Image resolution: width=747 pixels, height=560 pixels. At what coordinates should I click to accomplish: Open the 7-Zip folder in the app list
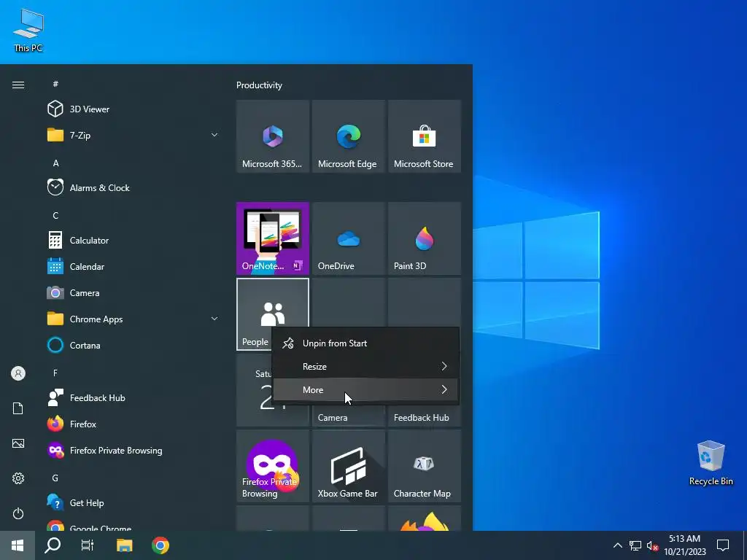(x=133, y=135)
